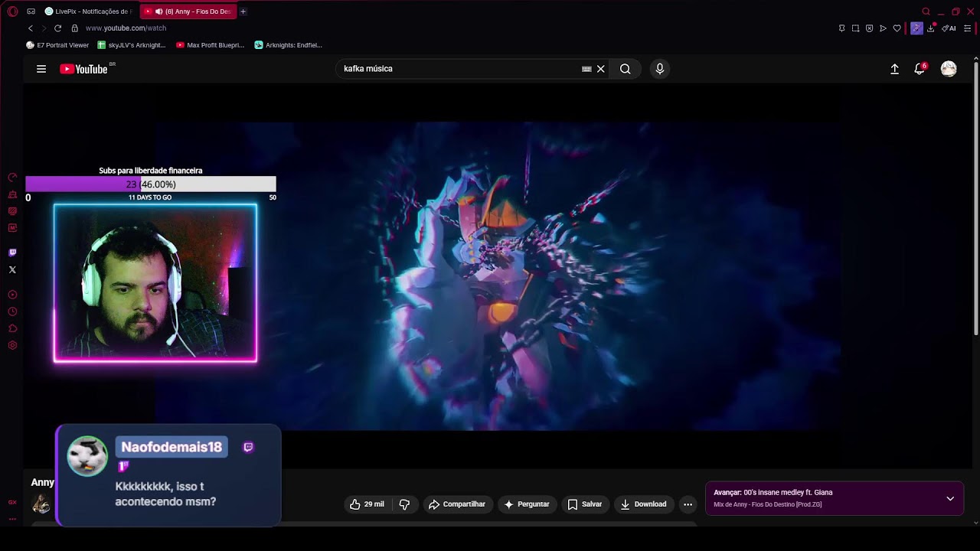The image size is (980, 551).
Task: Open the on-screen keyboard in search
Action: click(586, 69)
